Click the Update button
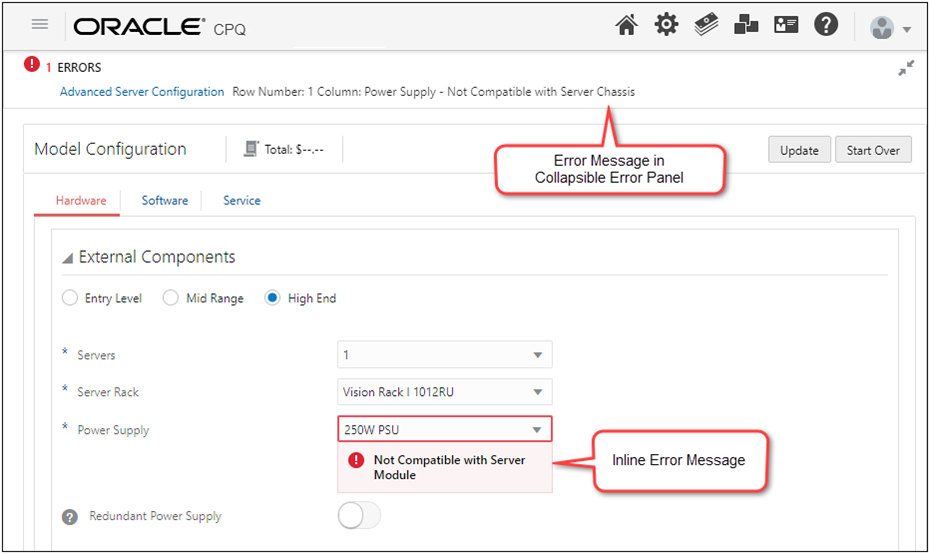 point(799,149)
